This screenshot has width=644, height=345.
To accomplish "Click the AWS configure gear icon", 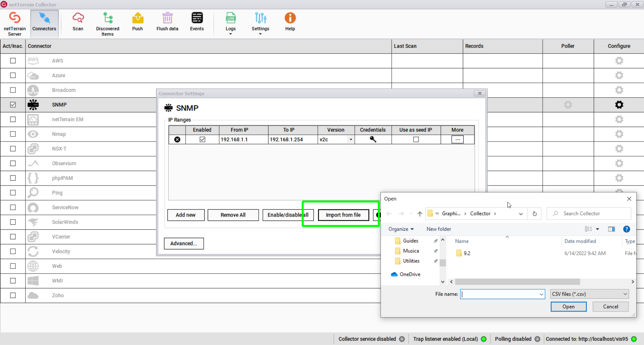I will 619,61.
